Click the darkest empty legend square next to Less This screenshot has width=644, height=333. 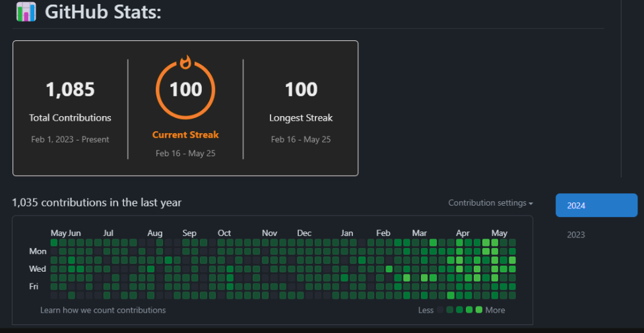point(440,310)
